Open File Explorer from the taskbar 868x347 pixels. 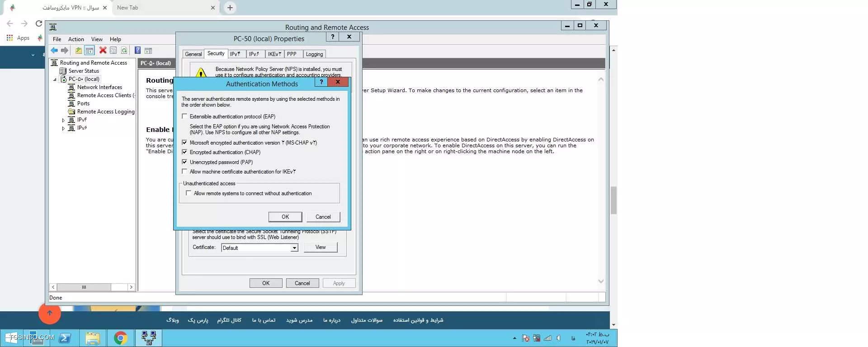coord(93,338)
